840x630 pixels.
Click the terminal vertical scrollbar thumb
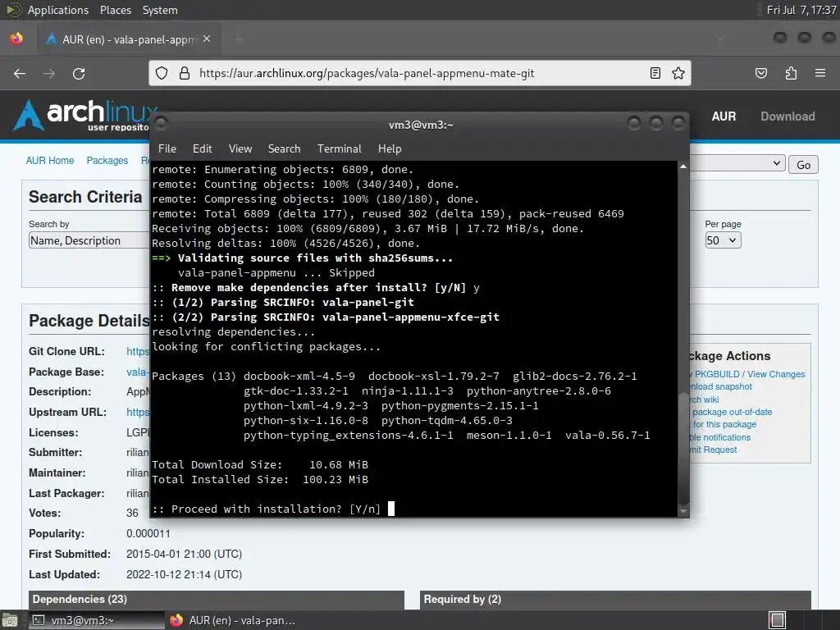click(x=683, y=448)
